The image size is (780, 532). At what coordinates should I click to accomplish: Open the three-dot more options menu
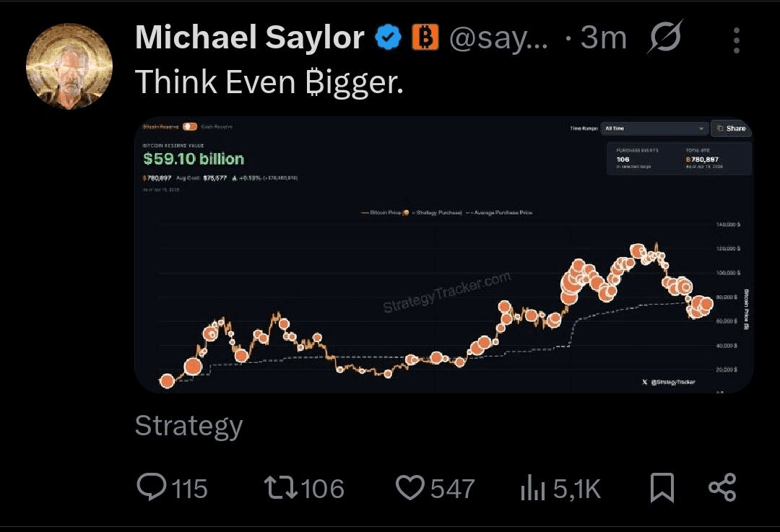pyautogui.click(x=736, y=40)
